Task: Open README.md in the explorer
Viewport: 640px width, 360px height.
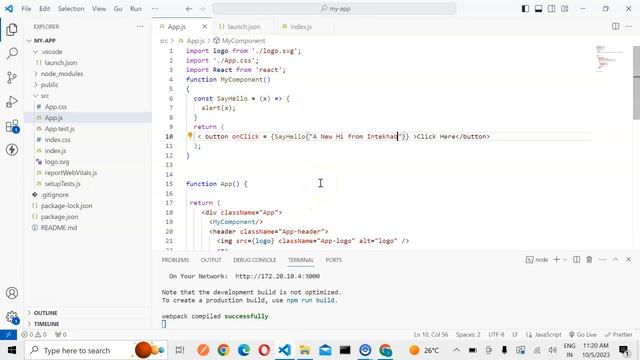Action: 58,228
